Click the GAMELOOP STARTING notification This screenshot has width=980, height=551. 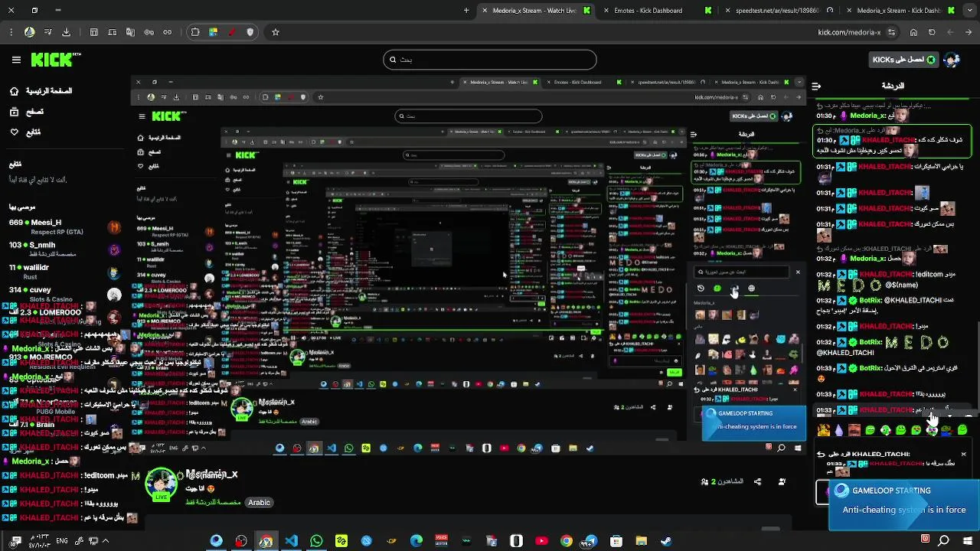[x=904, y=504]
